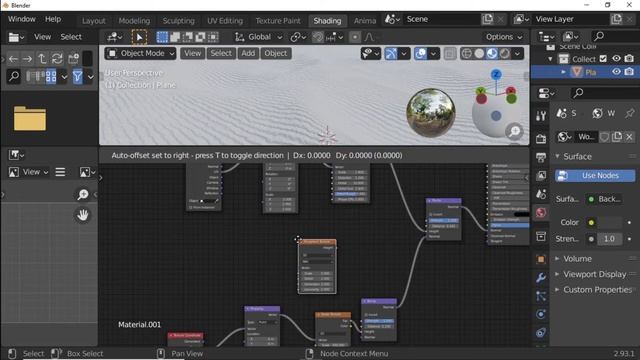Viewport: 640px width, 360px height.
Task: Toggle Collection exclude checkbox in outliner
Action: [x=603, y=59]
